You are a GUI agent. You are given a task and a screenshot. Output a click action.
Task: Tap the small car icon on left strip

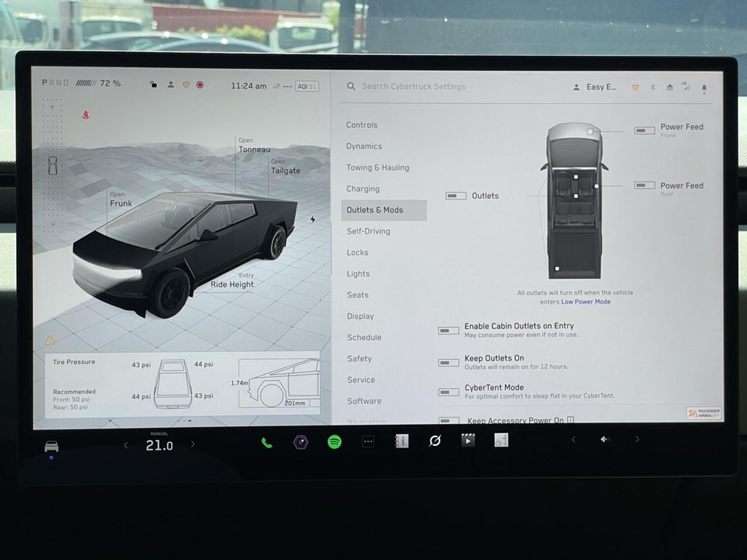(53, 166)
